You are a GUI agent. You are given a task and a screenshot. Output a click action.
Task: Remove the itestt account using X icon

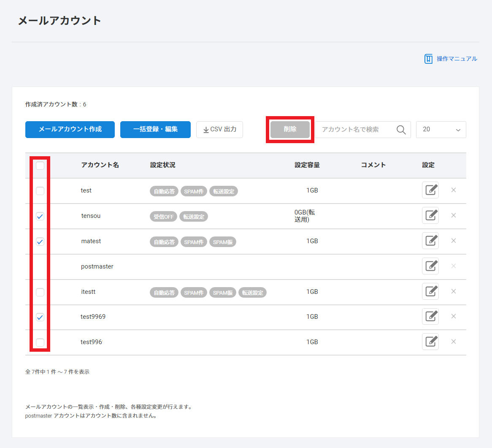(454, 291)
